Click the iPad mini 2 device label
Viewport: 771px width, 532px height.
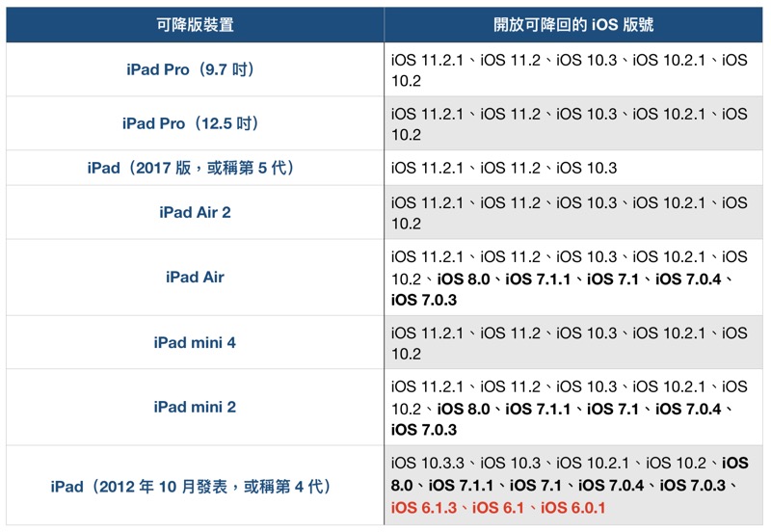[x=194, y=407]
